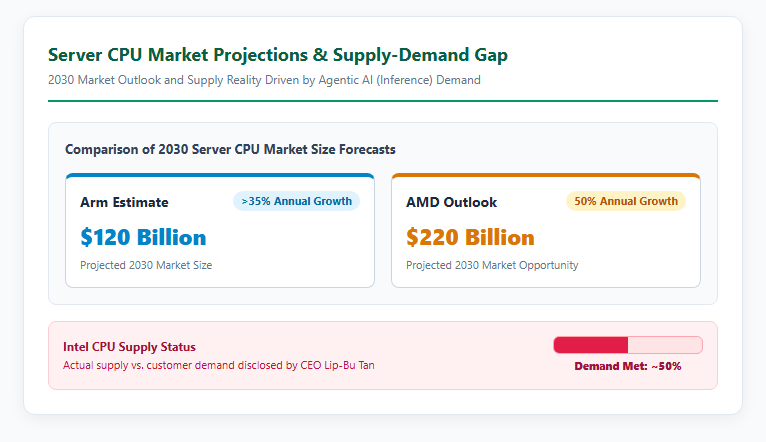
Task: Click the 'Projected 2030 Market Opportunity' caption
Action: [x=492, y=265]
